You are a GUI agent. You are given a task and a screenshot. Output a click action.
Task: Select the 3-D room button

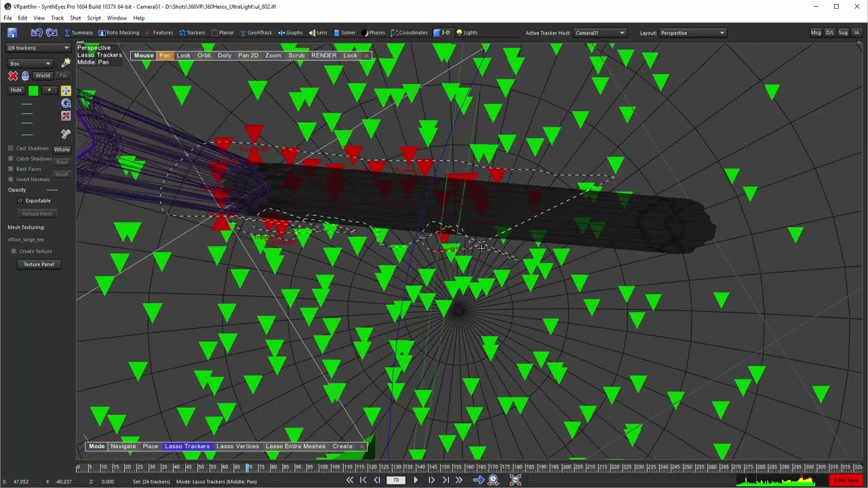(x=442, y=33)
